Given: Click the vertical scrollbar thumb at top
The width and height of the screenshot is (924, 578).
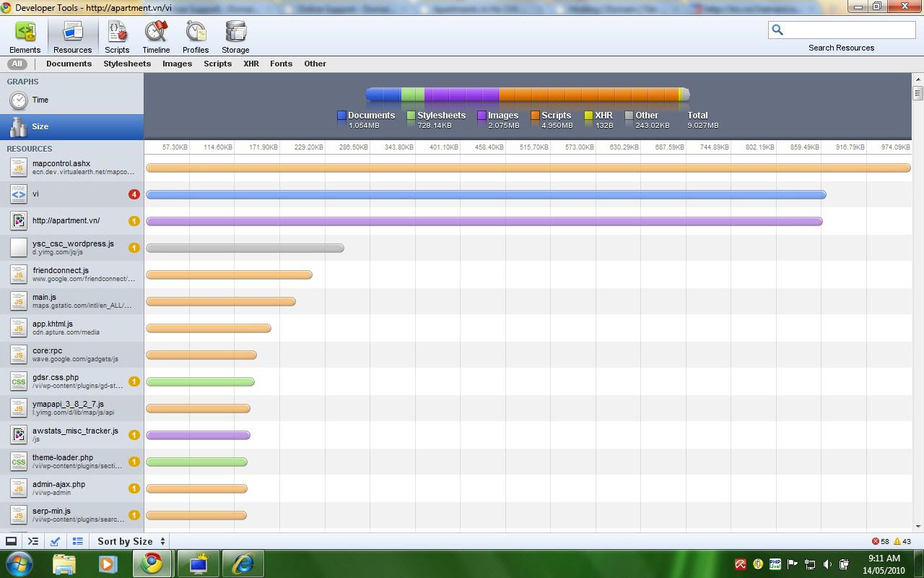Looking at the screenshot, I should click(918, 93).
